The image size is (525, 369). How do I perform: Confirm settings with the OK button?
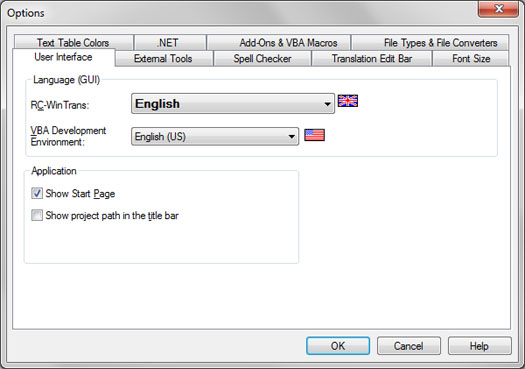pos(338,346)
